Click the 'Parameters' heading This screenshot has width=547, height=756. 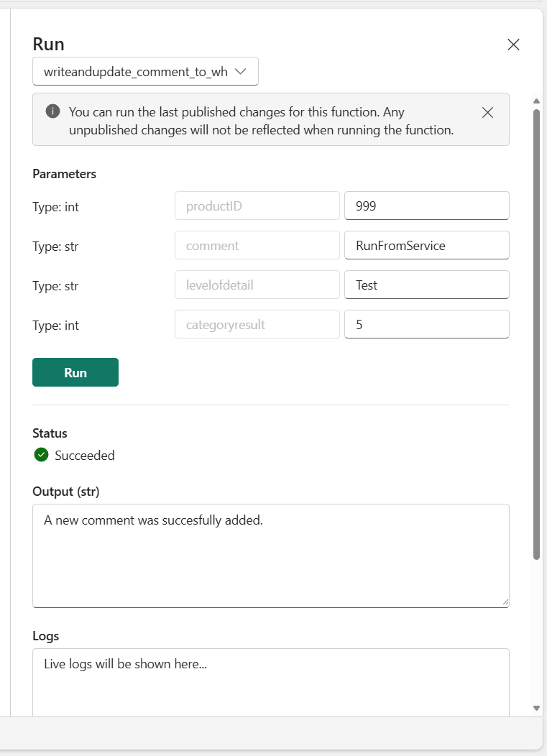(64, 174)
